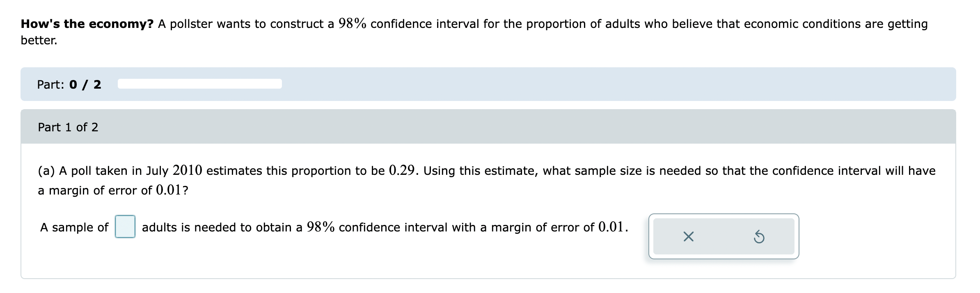Click the 98% in the answer sentence
This screenshot has width=980, height=293.
coord(321,227)
